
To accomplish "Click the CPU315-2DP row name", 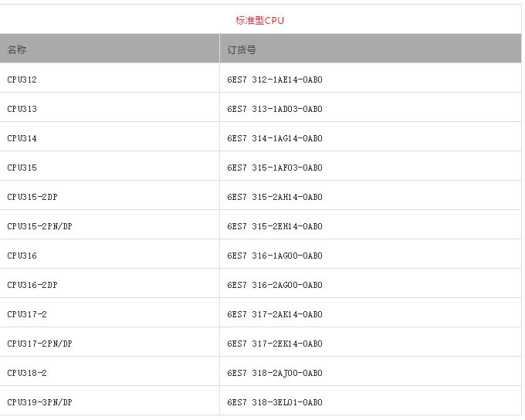I will pyautogui.click(x=32, y=197).
